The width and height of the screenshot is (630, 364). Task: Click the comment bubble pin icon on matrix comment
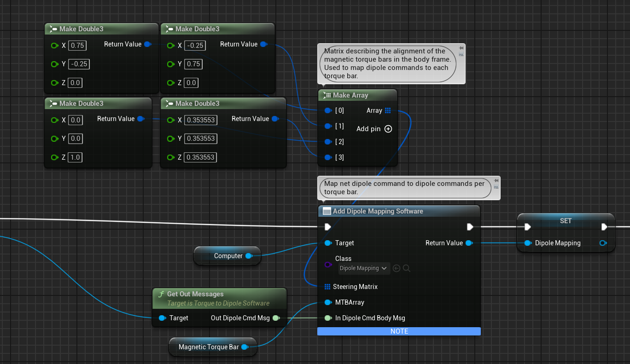pyautogui.click(x=461, y=48)
